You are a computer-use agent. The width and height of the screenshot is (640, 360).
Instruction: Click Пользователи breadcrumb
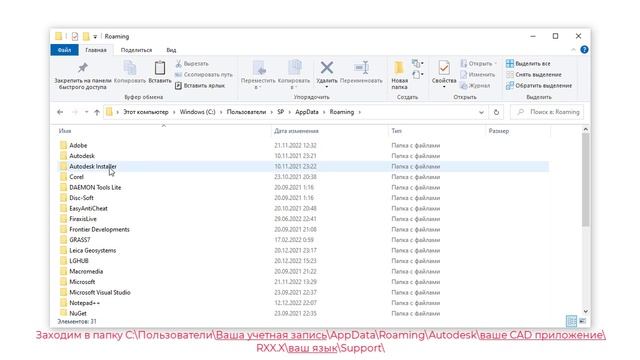(246, 112)
